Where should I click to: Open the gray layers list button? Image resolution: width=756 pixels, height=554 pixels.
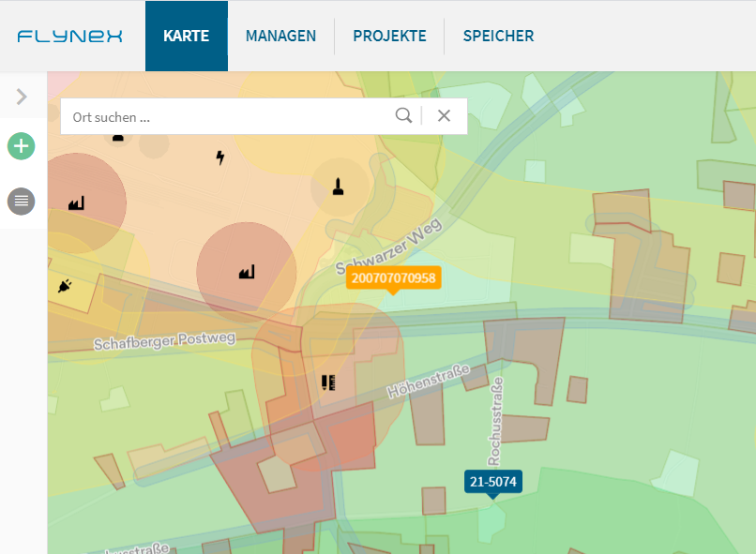tap(22, 201)
